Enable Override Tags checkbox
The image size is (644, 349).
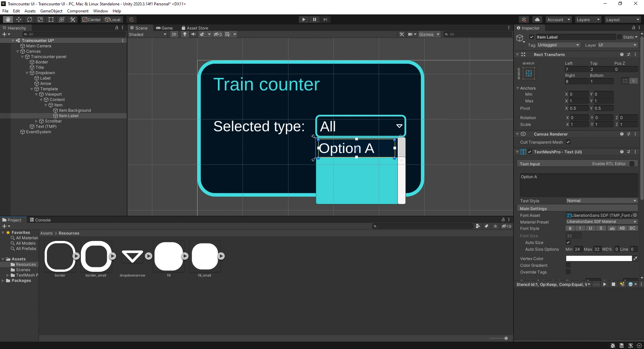[x=568, y=272]
